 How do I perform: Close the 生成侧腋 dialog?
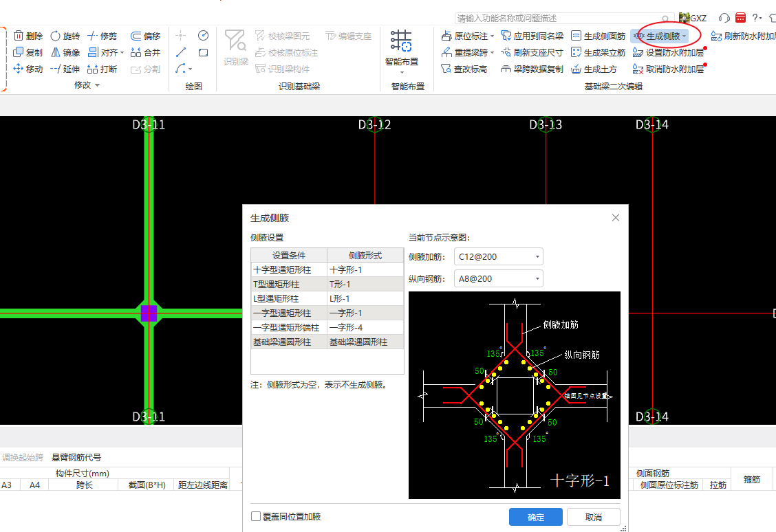click(x=615, y=218)
